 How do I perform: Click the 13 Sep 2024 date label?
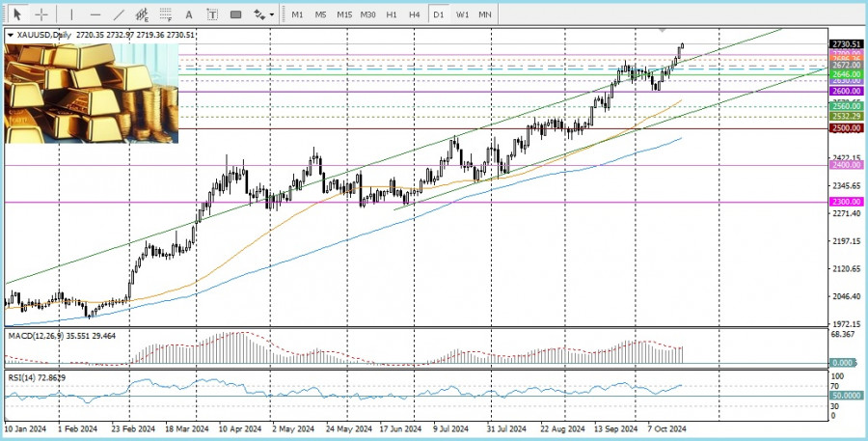pyautogui.click(x=616, y=429)
